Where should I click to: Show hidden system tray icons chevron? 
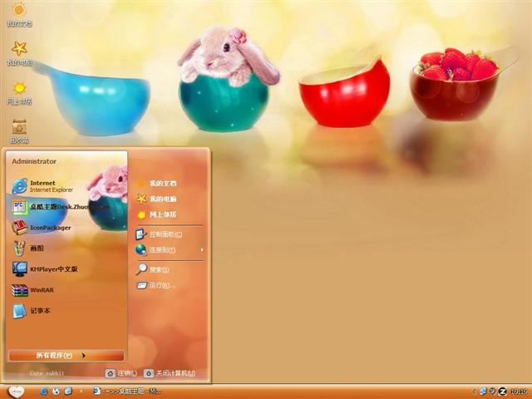pyautogui.click(x=474, y=392)
